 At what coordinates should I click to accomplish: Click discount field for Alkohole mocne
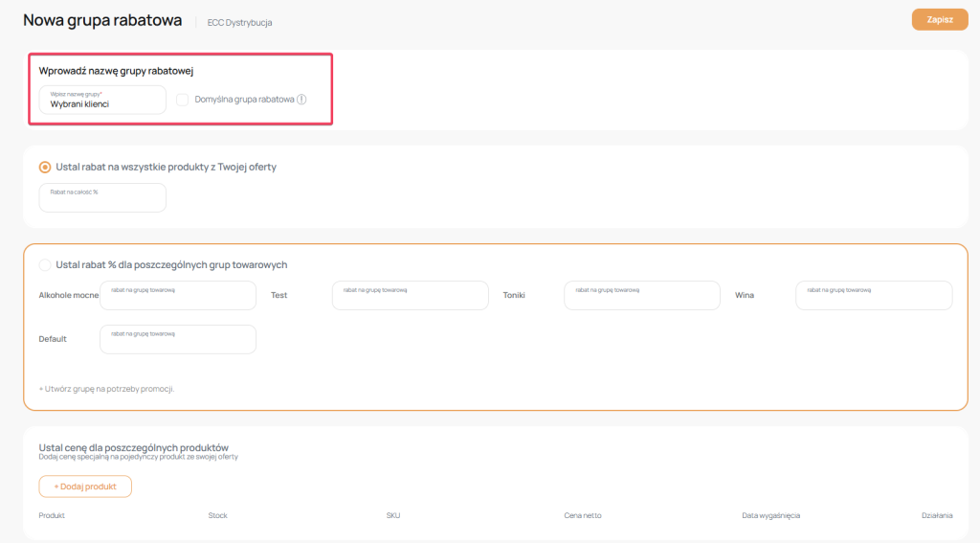tap(178, 296)
